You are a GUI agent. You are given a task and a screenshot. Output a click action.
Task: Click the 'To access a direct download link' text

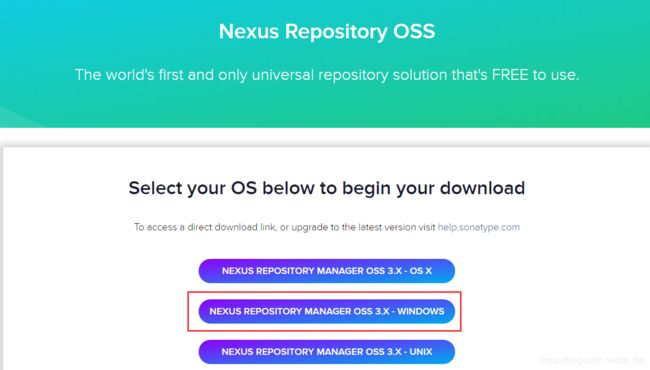pos(205,227)
